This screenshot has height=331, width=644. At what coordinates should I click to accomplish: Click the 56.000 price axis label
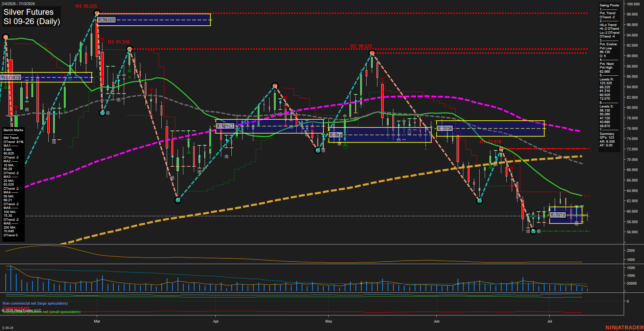click(632, 232)
